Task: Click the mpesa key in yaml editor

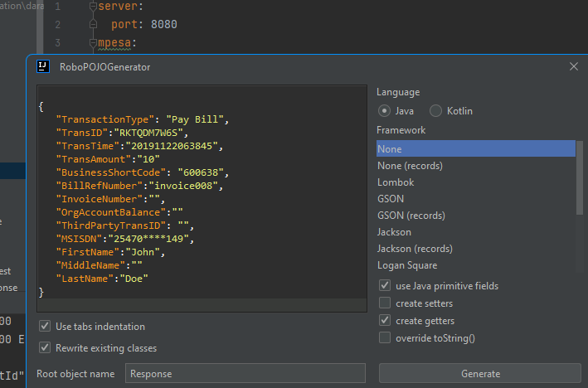Action: (114, 43)
